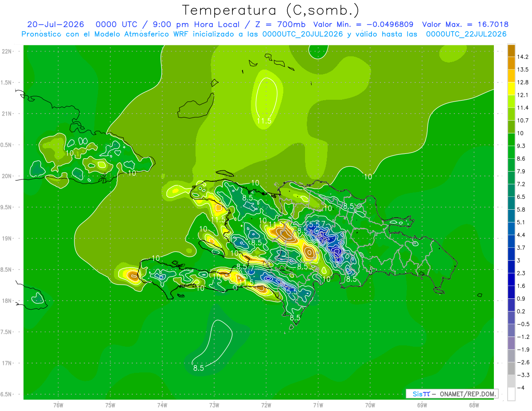Click legend value -3.3

(523, 375)
